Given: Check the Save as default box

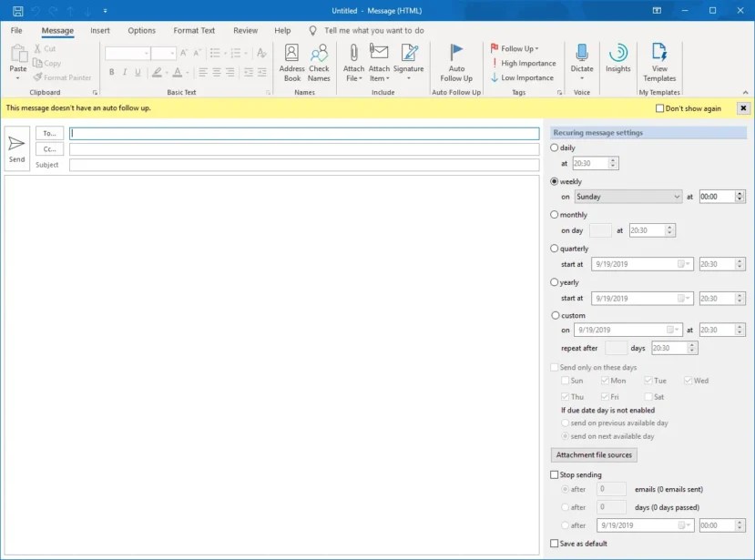Looking at the screenshot, I should 553,542.
